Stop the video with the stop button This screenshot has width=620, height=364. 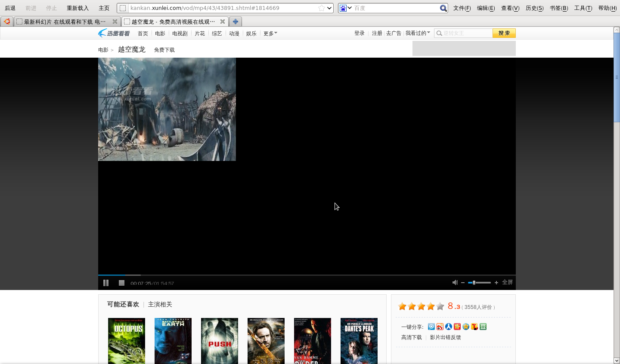tap(121, 283)
